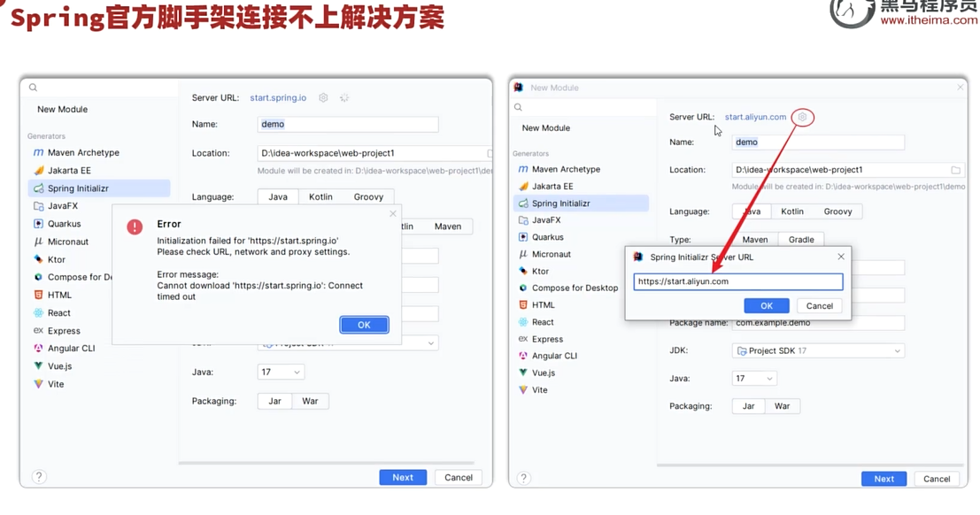Select Spring Initializr in left dialog list
This screenshot has height=515, width=980.
point(99,188)
